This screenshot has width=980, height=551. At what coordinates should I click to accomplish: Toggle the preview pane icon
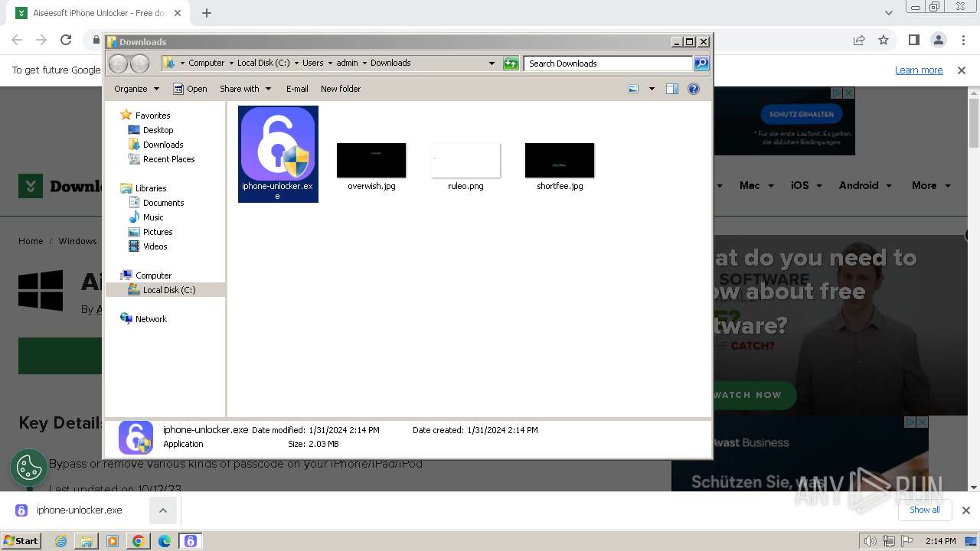click(x=672, y=89)
